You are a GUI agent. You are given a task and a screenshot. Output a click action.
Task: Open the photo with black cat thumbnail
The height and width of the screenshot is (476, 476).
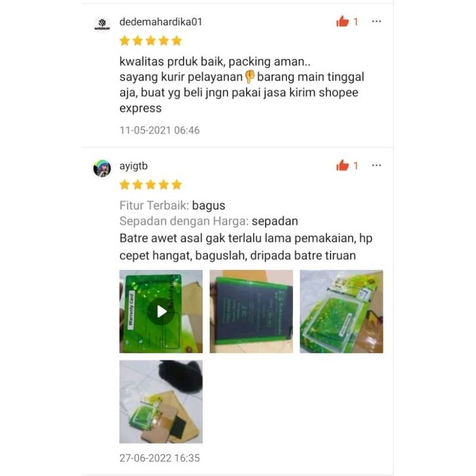[x=161, y=402]
